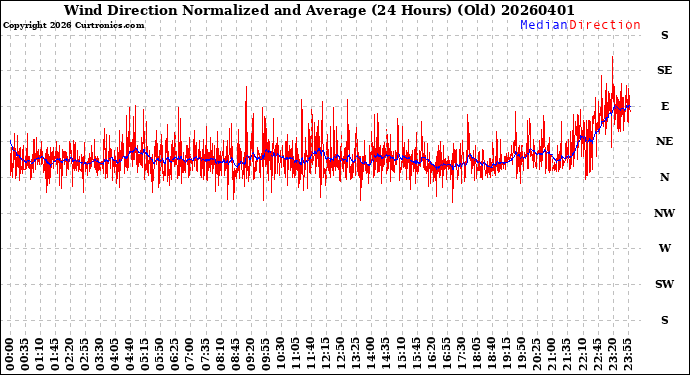Click the 00:35 time axis label

coord(25,354)
